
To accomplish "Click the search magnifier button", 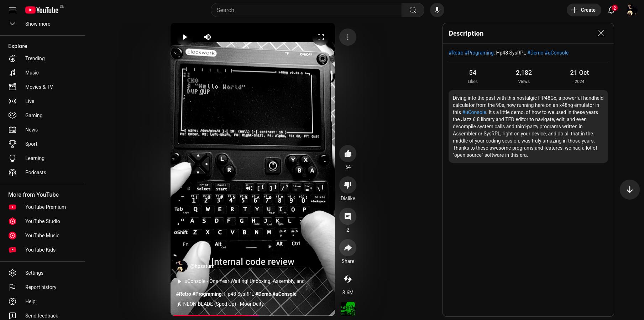I will [413, 10].
